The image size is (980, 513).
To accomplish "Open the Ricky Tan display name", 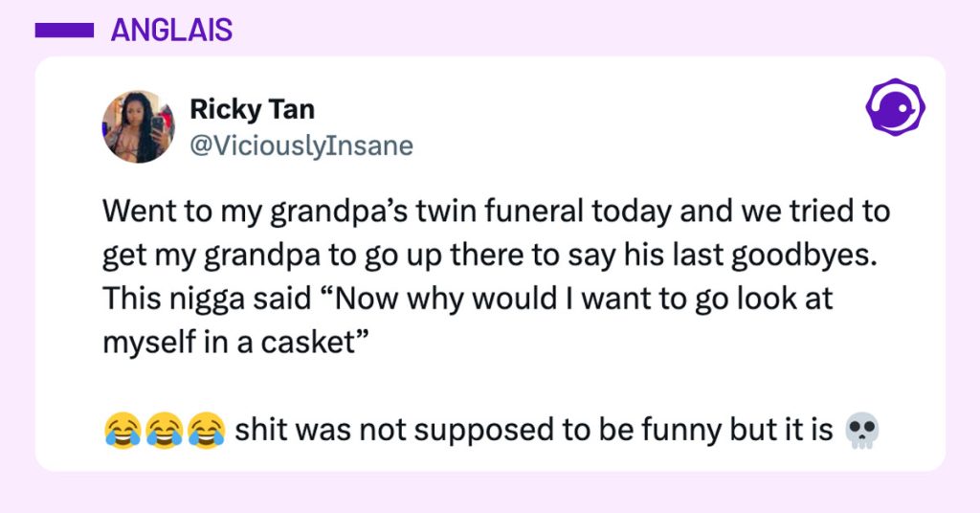I will [252, 110].
